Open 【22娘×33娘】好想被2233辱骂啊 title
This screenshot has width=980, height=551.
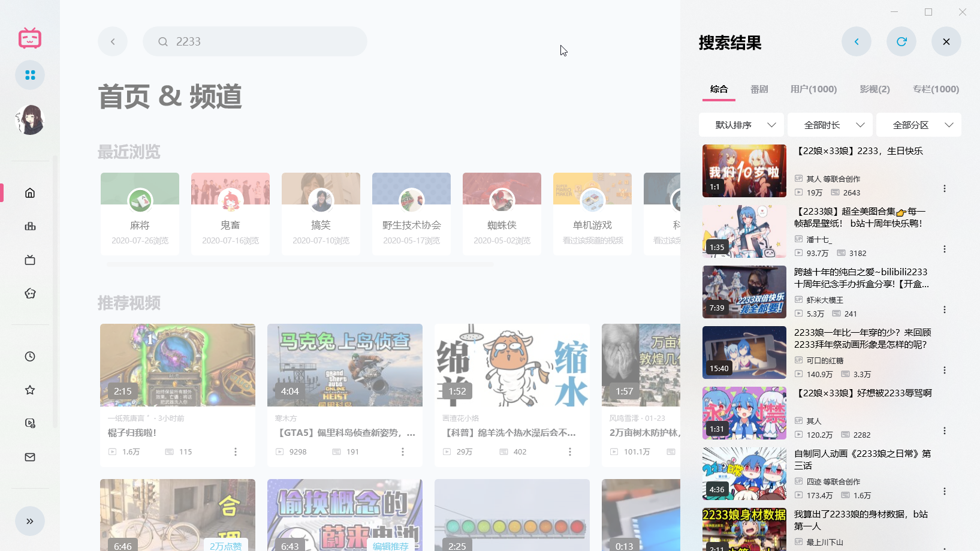863,393
